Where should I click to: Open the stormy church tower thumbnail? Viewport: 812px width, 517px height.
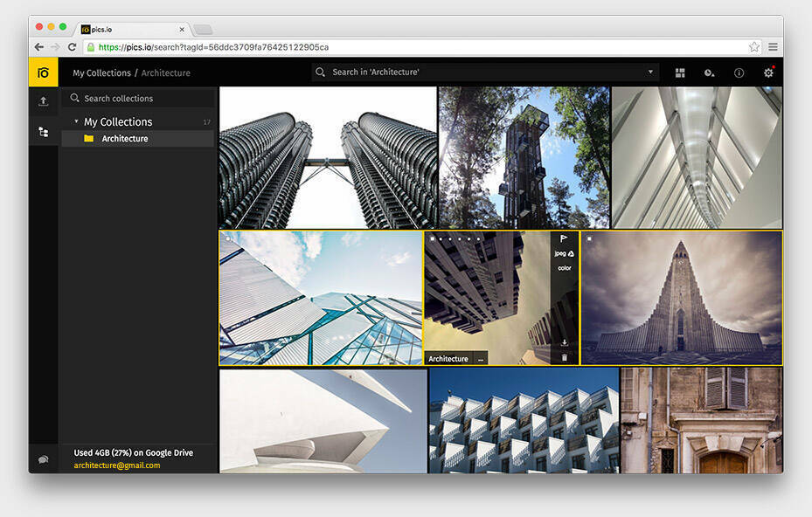pyautogui.click(x=682, y=298)
